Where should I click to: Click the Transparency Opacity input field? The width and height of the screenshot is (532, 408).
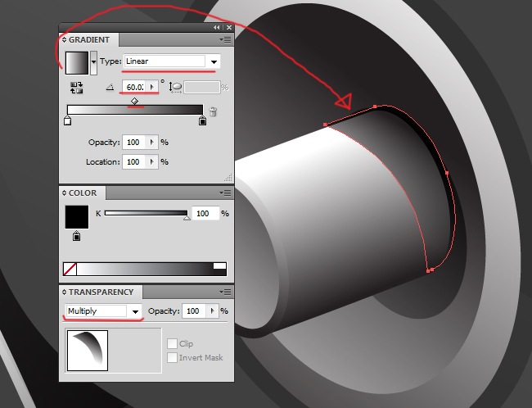(195, 311)
